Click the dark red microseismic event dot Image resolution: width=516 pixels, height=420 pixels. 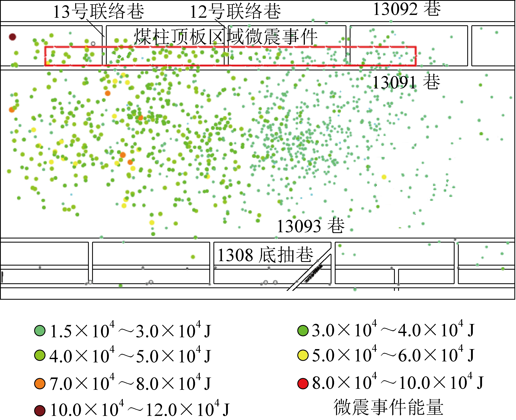coord(13,37)
